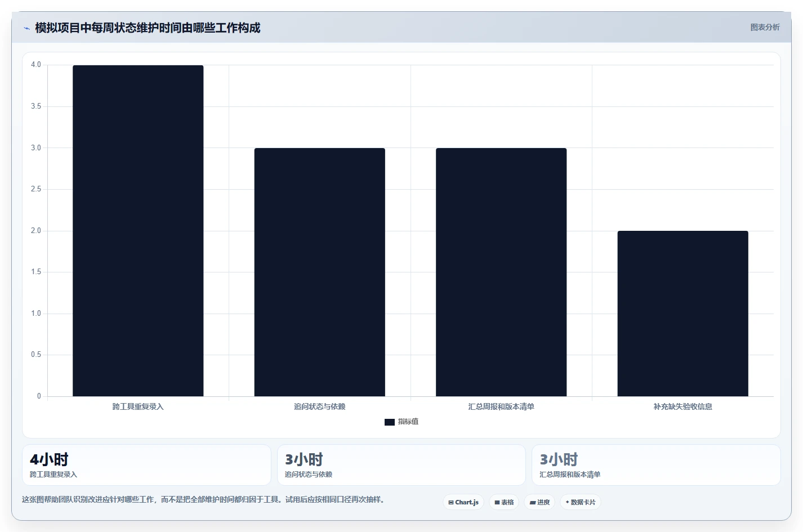The image size is (803, 532).
Task: Select the Chart.js chip
Action: coord(463,502)
